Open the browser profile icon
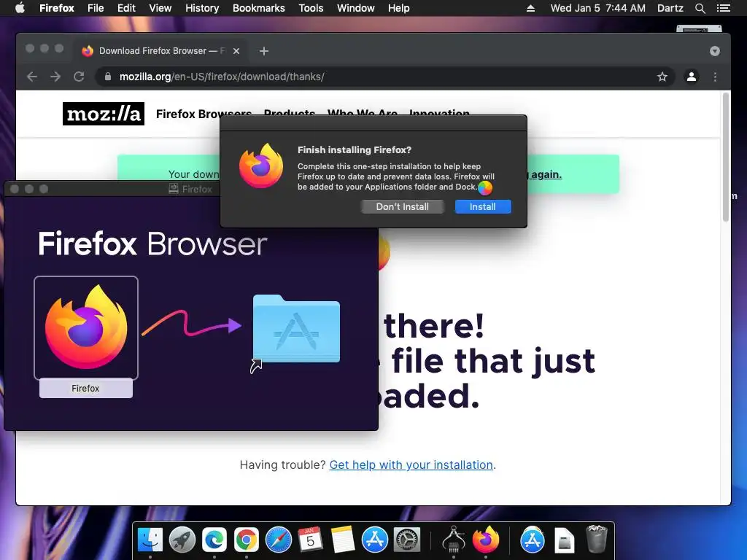The height and width of the screenshot is (560, 747). 692,77
